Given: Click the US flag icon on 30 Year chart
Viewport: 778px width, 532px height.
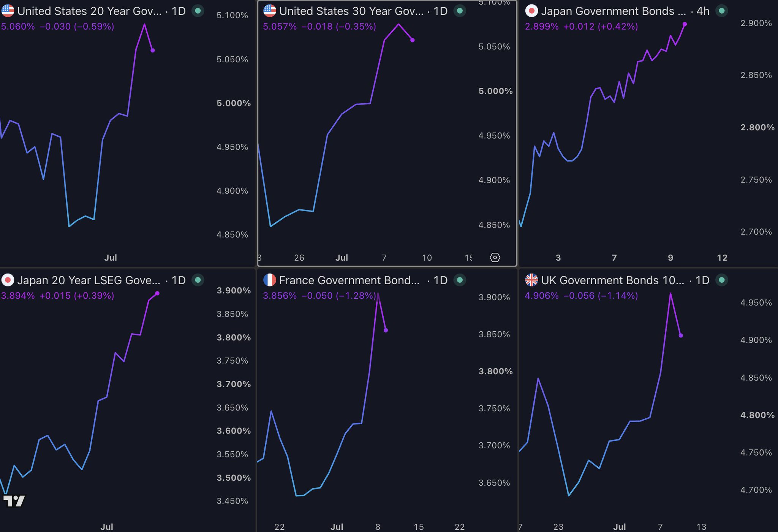Looking at the screenshot, I should point(270,11).
